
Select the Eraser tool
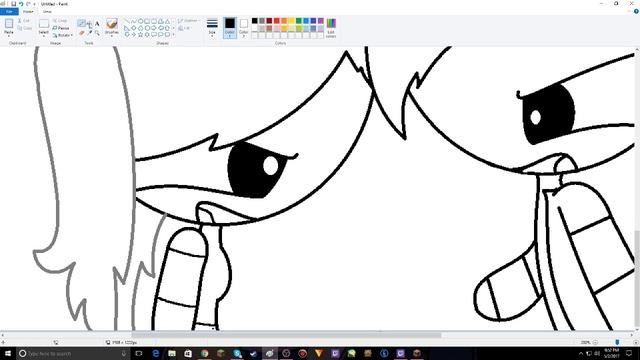[82, 33]
